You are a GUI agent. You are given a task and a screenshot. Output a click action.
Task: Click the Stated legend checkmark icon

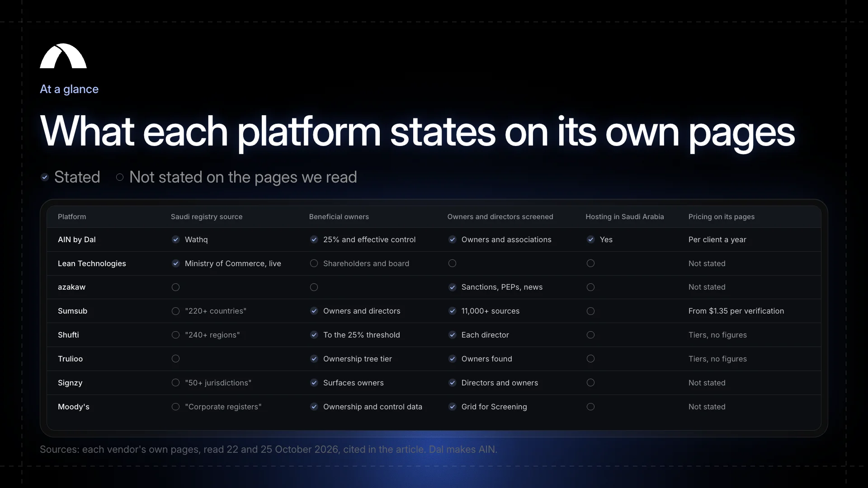pyautogui.click(x=45, y=177)
